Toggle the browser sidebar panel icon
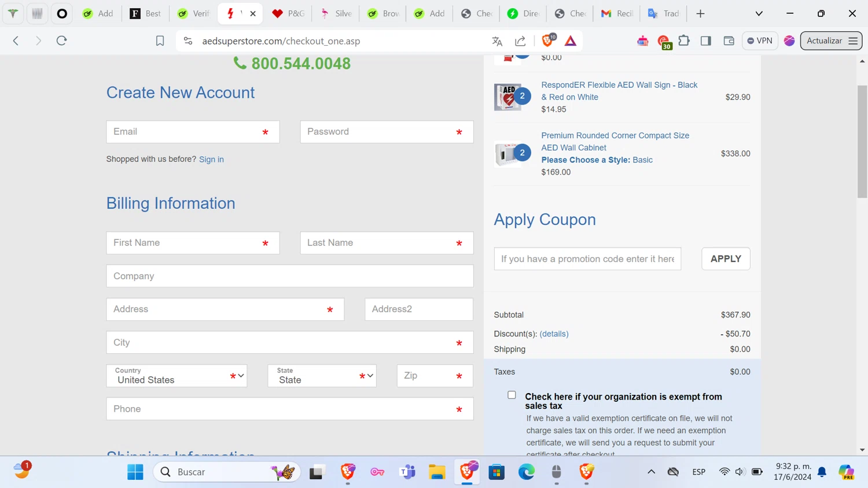Screen dimensions: 868x488 [x=706, y=40]
